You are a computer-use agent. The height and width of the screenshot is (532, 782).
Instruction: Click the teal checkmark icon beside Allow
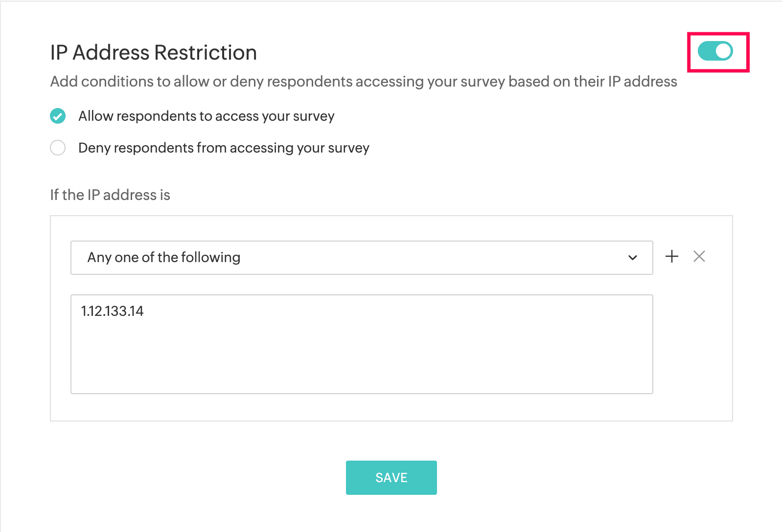[x=58, y=116]
